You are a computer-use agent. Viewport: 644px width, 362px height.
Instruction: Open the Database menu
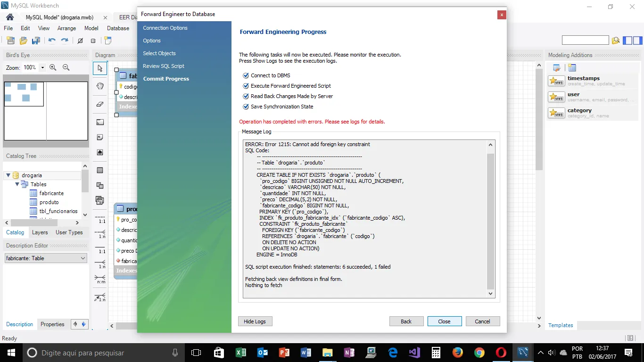(118, 28)
